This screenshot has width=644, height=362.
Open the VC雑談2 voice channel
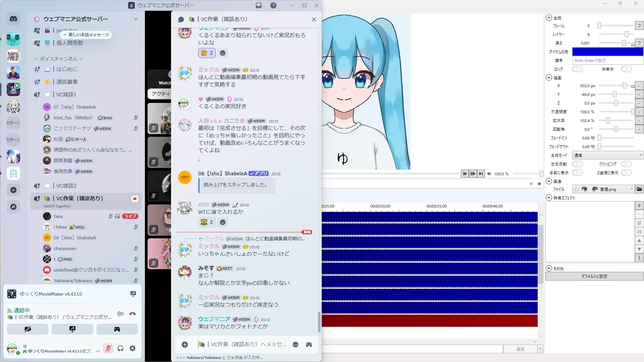(x=66, y=186)
